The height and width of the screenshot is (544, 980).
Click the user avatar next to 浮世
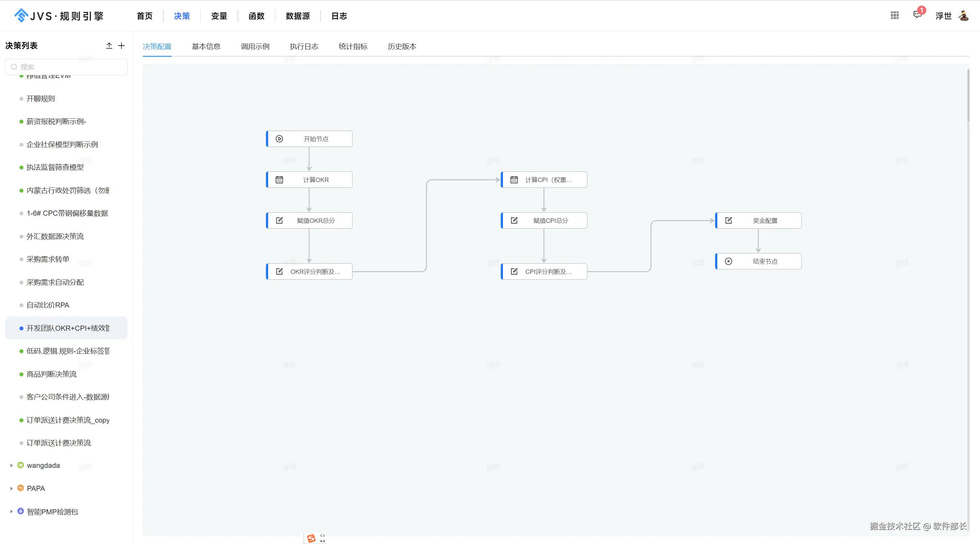964,16
